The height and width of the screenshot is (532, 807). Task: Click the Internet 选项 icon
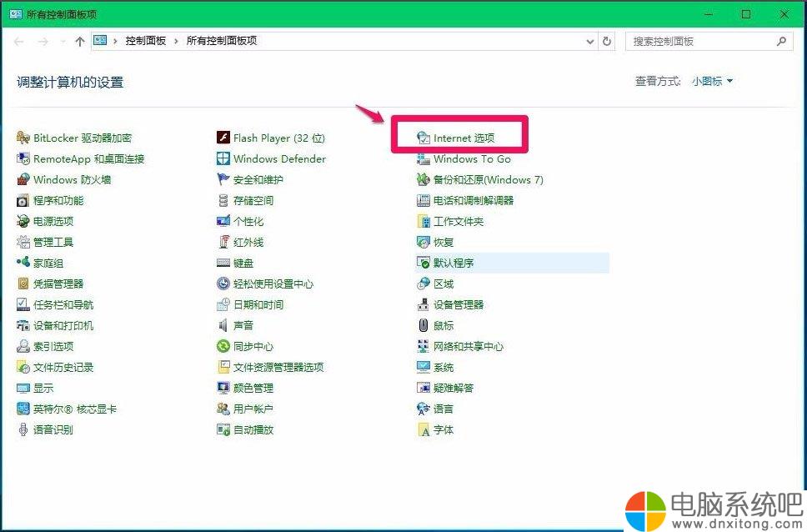[x=423, y=138]
